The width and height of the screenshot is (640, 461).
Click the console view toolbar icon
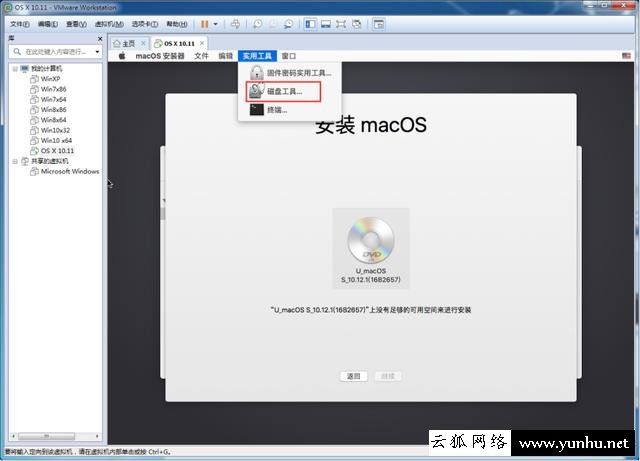pyautogui.click(x=379, y=24)
